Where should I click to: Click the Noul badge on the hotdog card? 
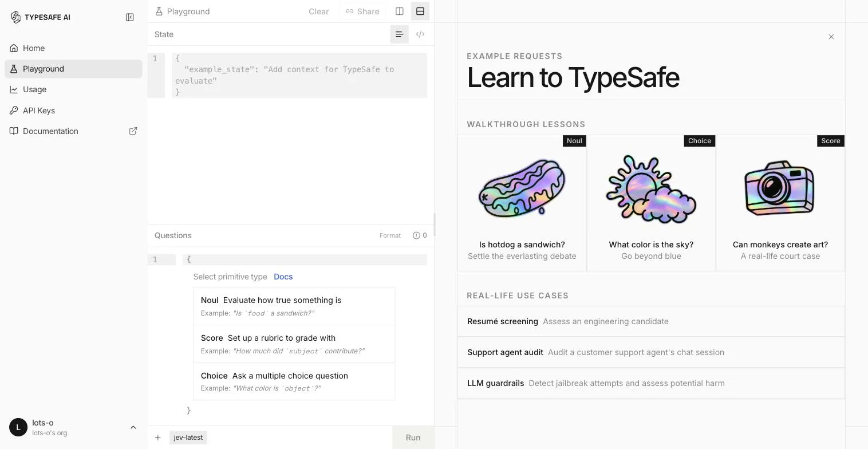point(574,141)
